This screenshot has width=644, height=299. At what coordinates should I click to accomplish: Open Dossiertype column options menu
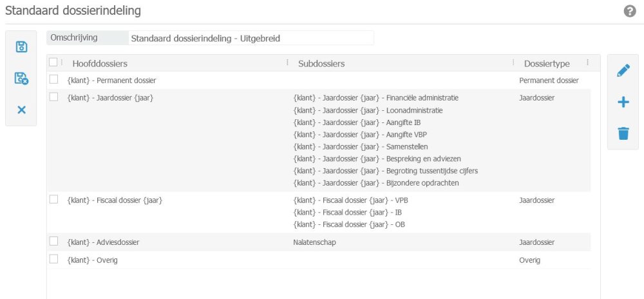coord(587,63)
